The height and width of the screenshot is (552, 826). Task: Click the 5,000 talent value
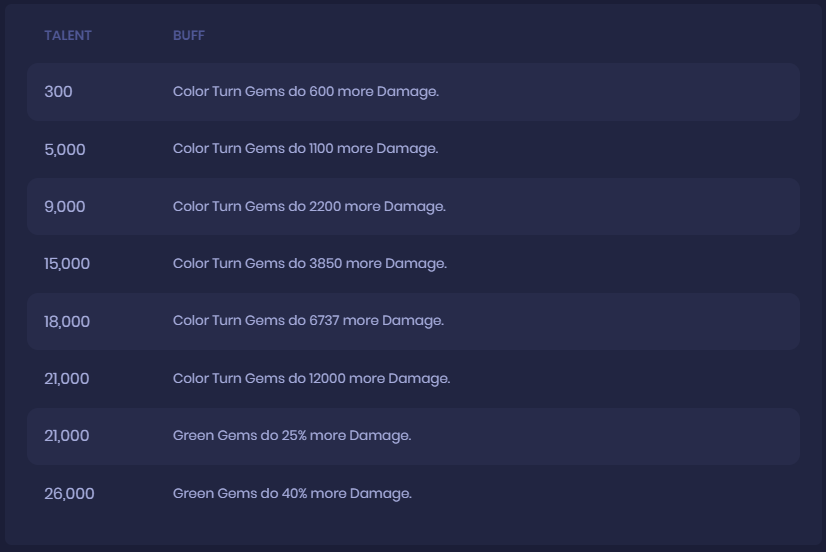click(65, 149)
